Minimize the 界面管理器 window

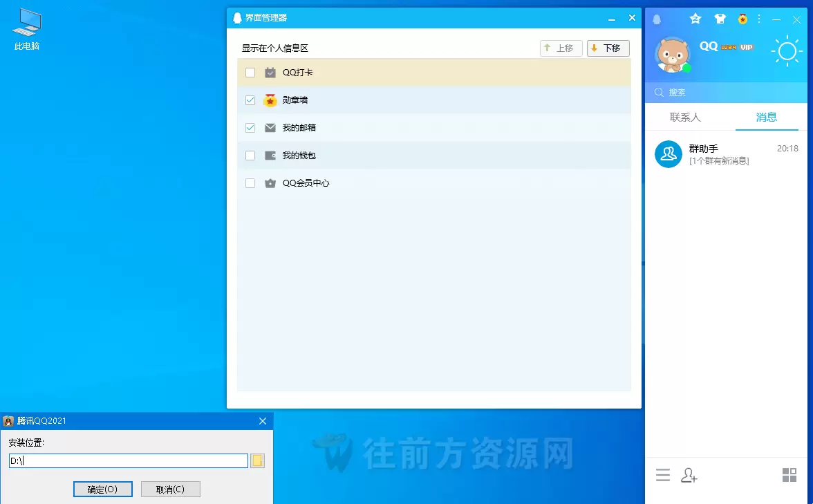tap(612, 18)
